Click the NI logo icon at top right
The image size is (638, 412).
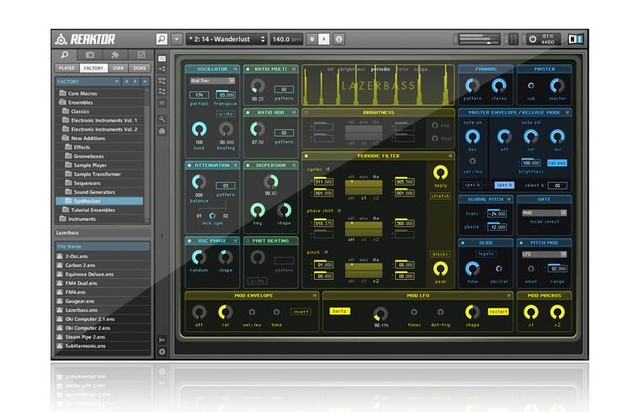point(575,39)
